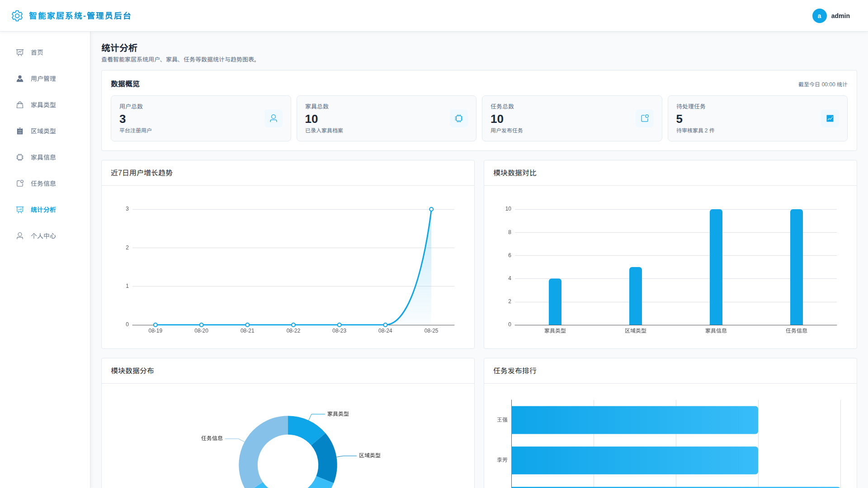Image resolution: width=868 pixels, height=488 pixels.
Task: Click the 家具总数 value 10
Action: (311, 119)
